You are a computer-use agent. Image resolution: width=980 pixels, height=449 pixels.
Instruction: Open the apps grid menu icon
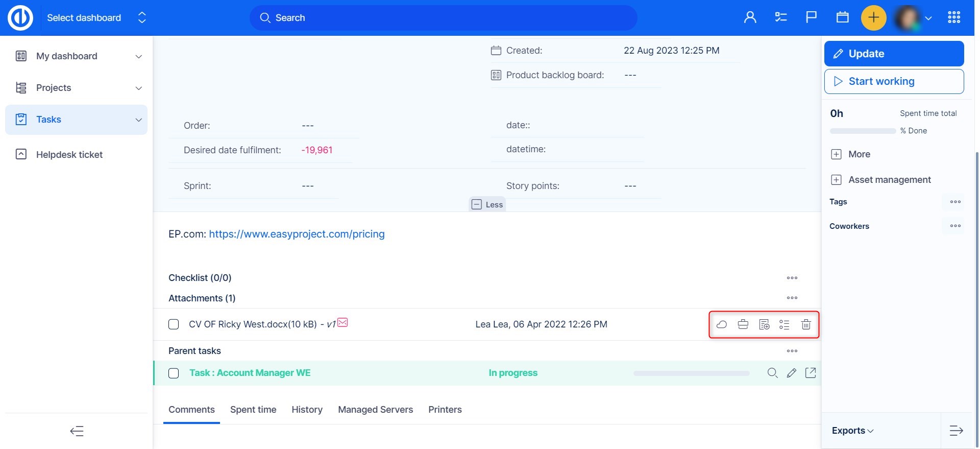click(954, 17)
